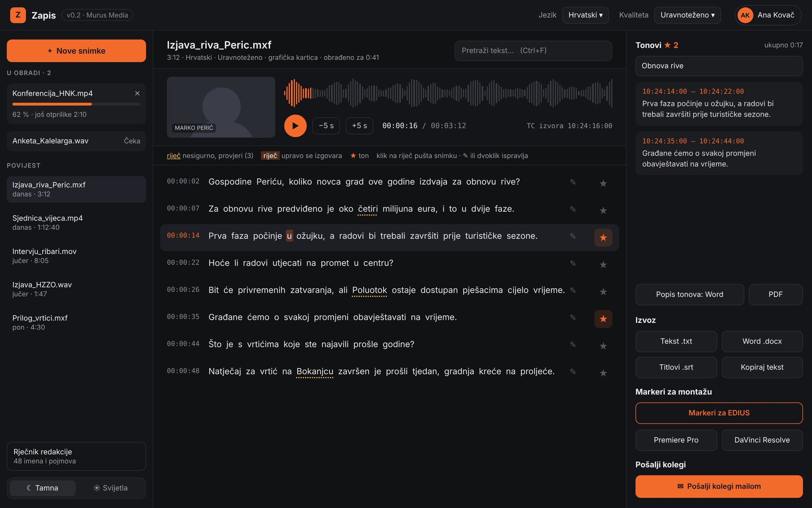Star the line 'Što je s vrtićima'

point(603,346)
